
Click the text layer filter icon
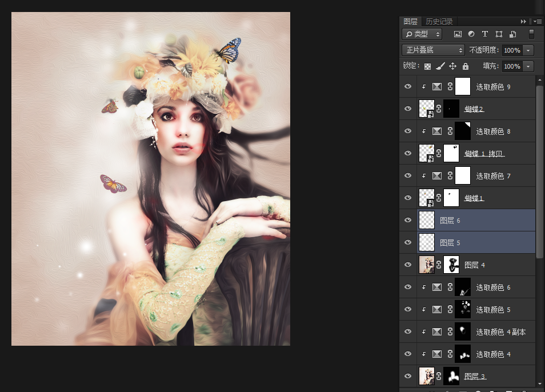pyautogui.click(x=485, y=34)
